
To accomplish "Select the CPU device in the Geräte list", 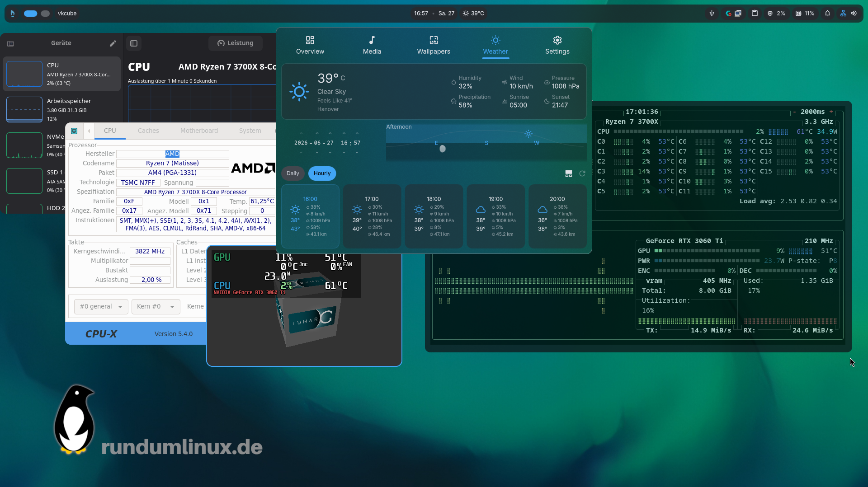I will 62,74.
